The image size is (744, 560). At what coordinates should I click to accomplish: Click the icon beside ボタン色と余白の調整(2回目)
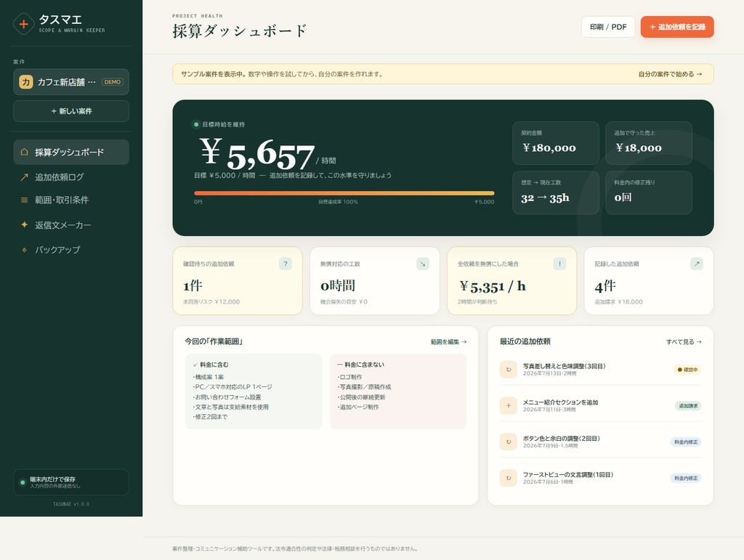tap(509, 442)
